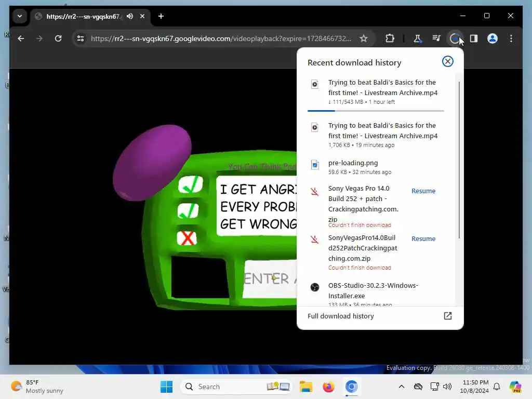The height and width of the screenshot is (399, 532).
Task: Close the Recent download history popup
Action: coord(447,61)
